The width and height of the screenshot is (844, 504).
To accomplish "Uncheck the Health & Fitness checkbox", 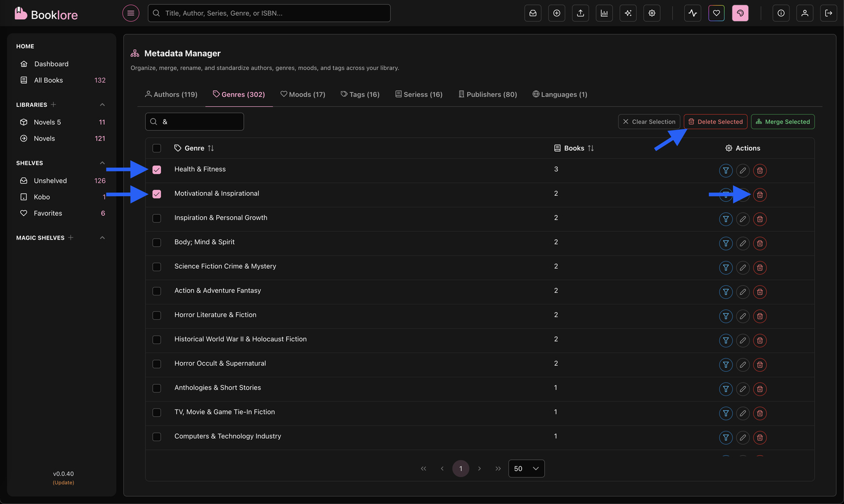I will 157,170.
